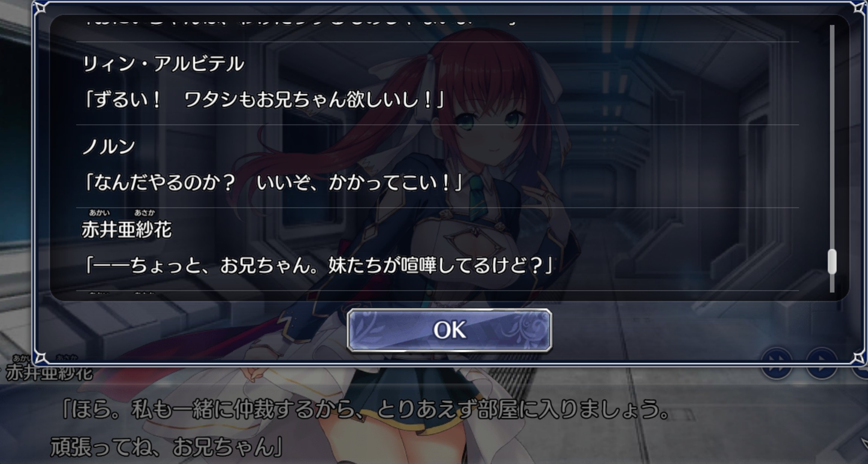This screenshot has width=868, height=464.
Task: Grab the log scrollbar thumb
Action: coord(832,262)
